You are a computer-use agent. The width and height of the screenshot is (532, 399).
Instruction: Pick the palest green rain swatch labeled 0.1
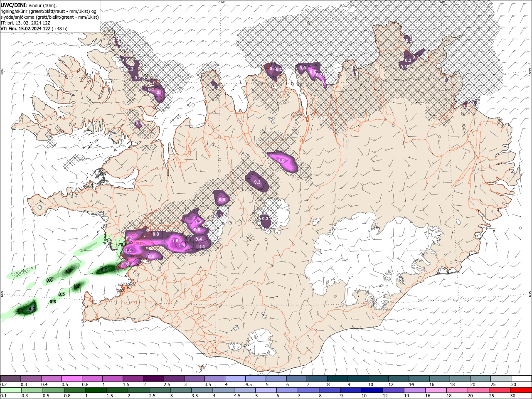point(10,390)
